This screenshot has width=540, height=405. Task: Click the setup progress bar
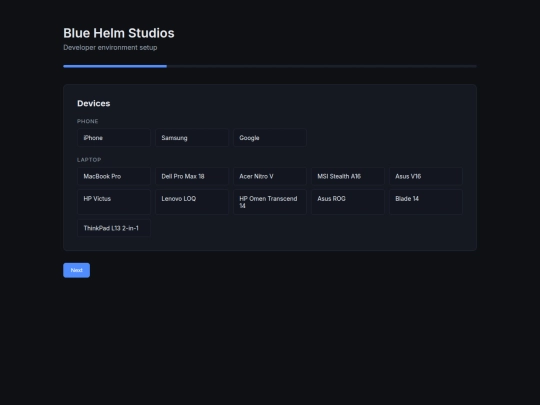point(270,66)
